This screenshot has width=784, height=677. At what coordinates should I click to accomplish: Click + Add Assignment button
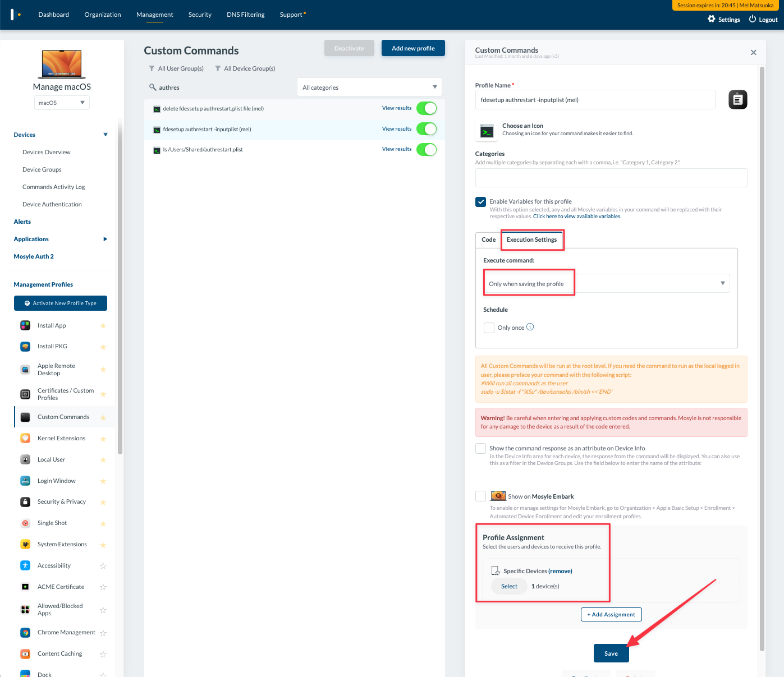(611, 615)
